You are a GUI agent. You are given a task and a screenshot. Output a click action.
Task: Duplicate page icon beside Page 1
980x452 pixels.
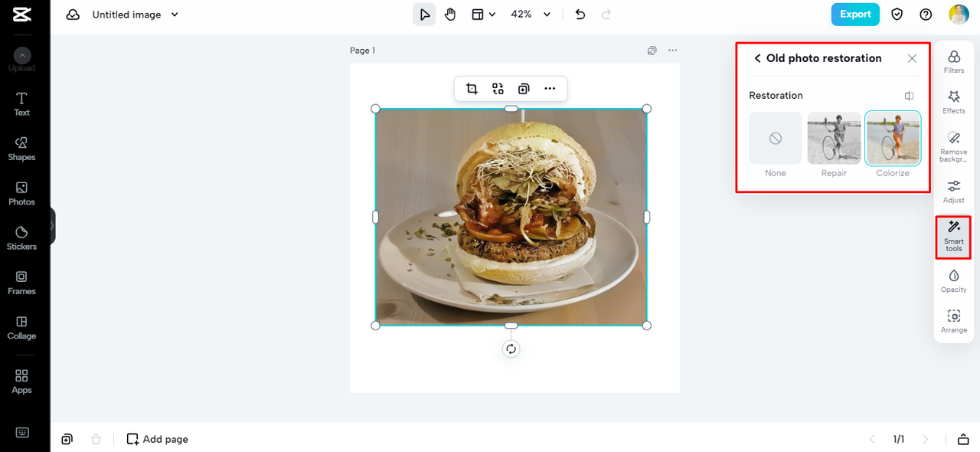pos(652,51)
